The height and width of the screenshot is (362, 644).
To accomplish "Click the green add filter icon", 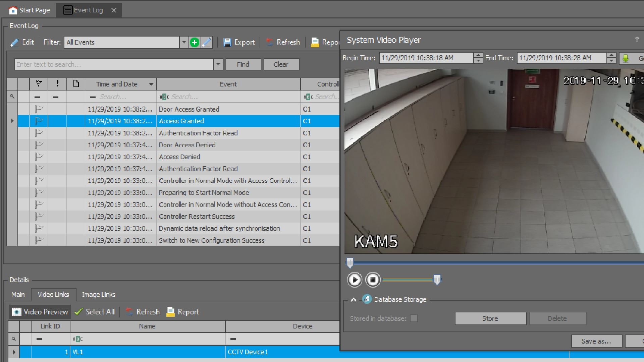I will 195,42.
